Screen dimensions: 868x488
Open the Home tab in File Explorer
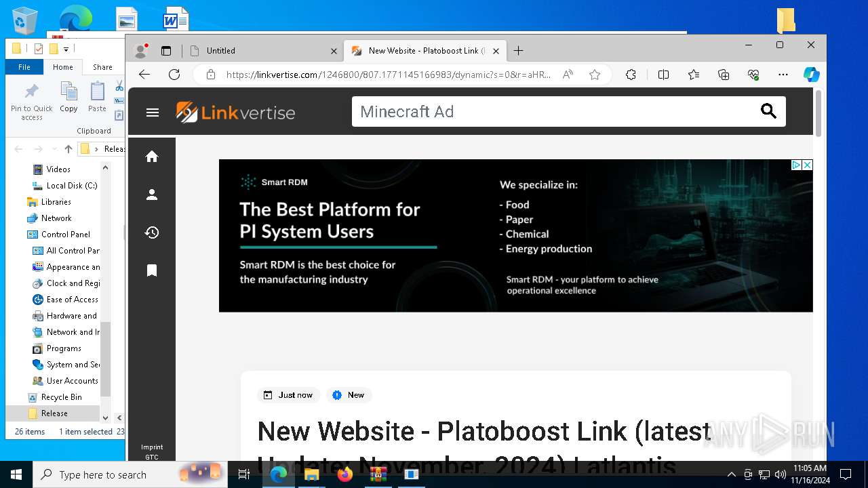click(63, 67)
